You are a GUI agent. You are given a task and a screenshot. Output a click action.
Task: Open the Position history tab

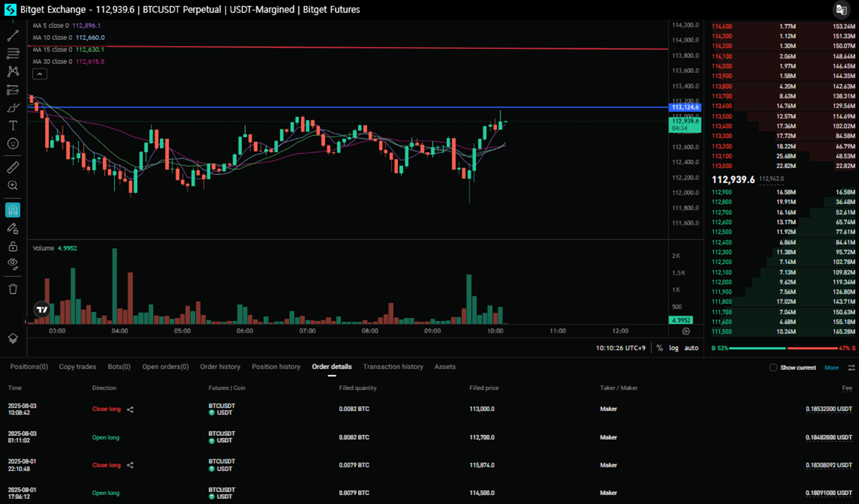point(276,367)
